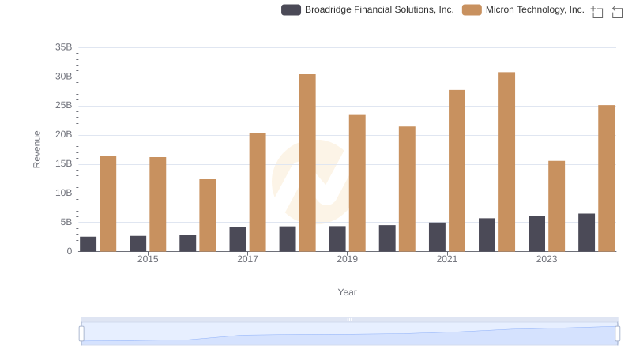
Task: Click the area zoom tool icon
Action: point(597,12)
